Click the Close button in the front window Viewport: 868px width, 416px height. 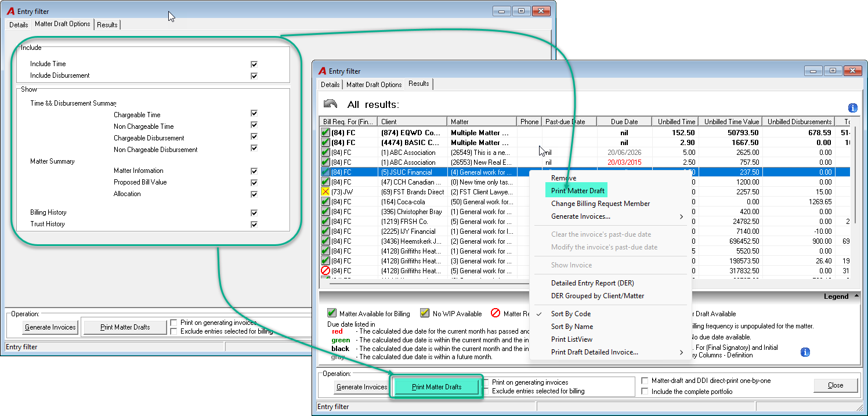(836, 385)
